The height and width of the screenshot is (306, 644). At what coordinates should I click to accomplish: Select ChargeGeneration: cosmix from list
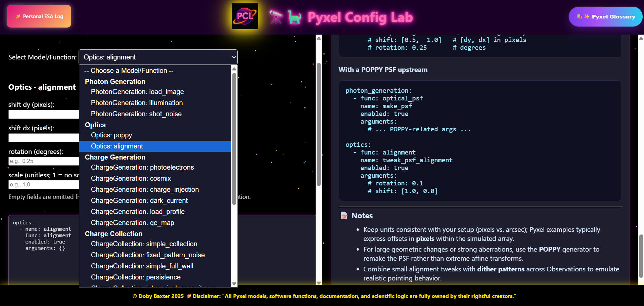131,178
